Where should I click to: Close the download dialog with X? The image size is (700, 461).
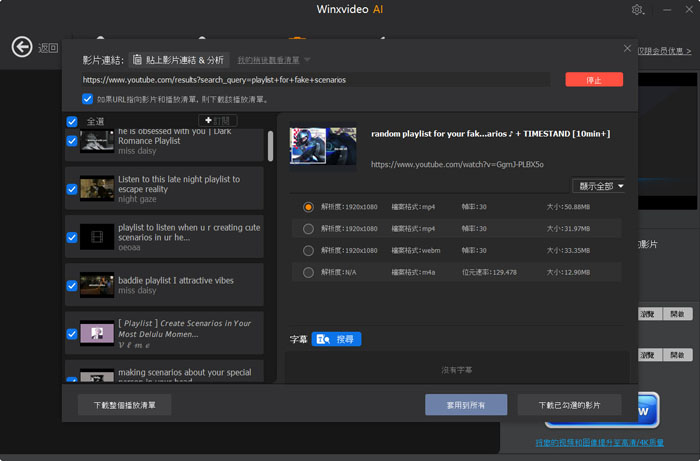627,48
